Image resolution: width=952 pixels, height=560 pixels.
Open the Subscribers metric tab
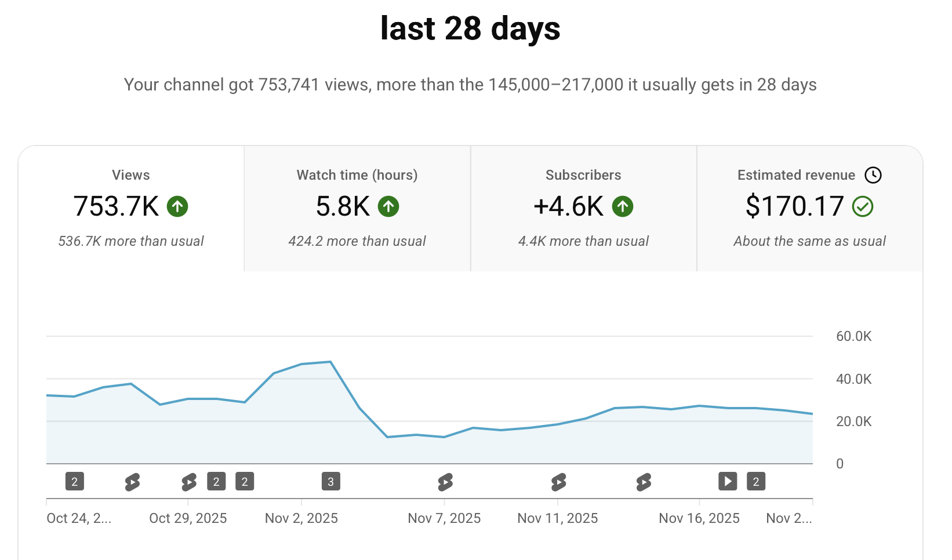pos(583,209)
